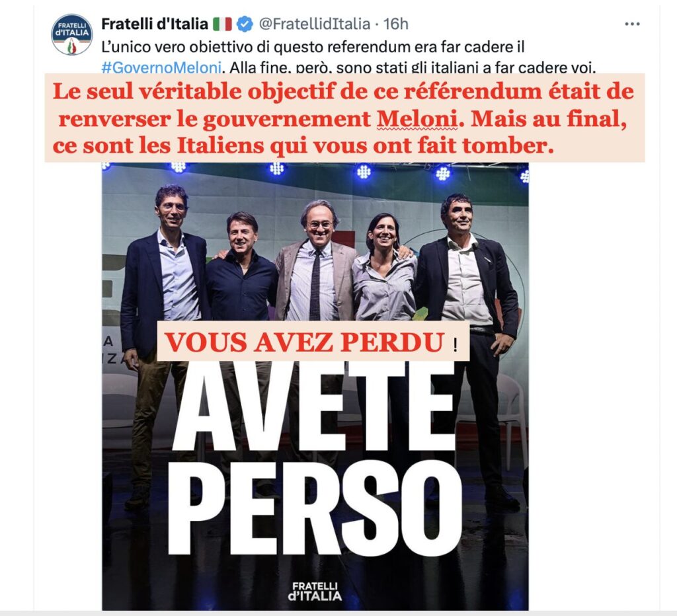The image size is (677, 616).
Task: Click the Italian flag emoji beside name
Action: point(222,24)
